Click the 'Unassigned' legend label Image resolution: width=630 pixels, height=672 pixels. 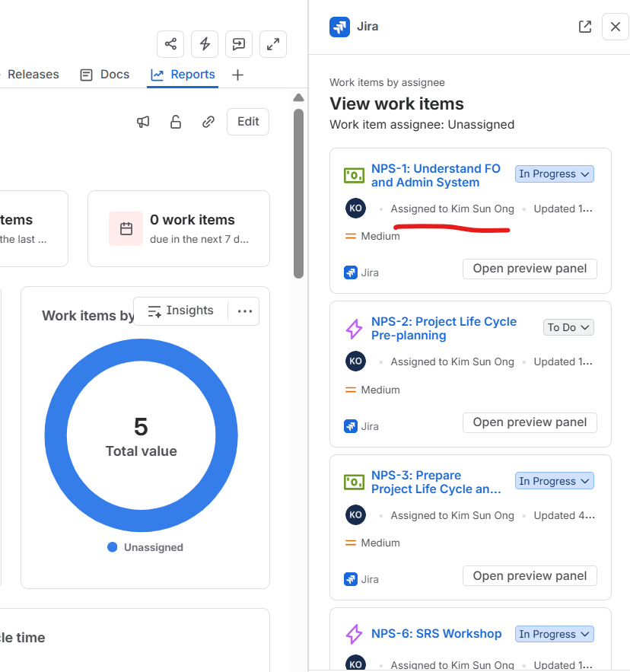click(x=154, y=547)
